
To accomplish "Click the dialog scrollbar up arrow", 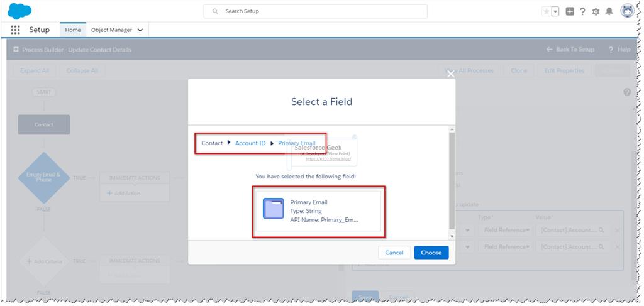I will (x=452, y=129).
